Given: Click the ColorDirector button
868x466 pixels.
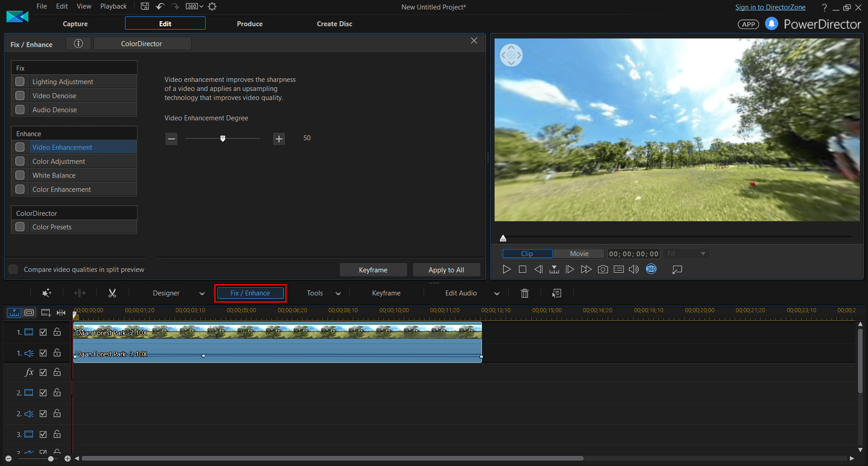Looking at the screenshot, I should tap(142, 43).
